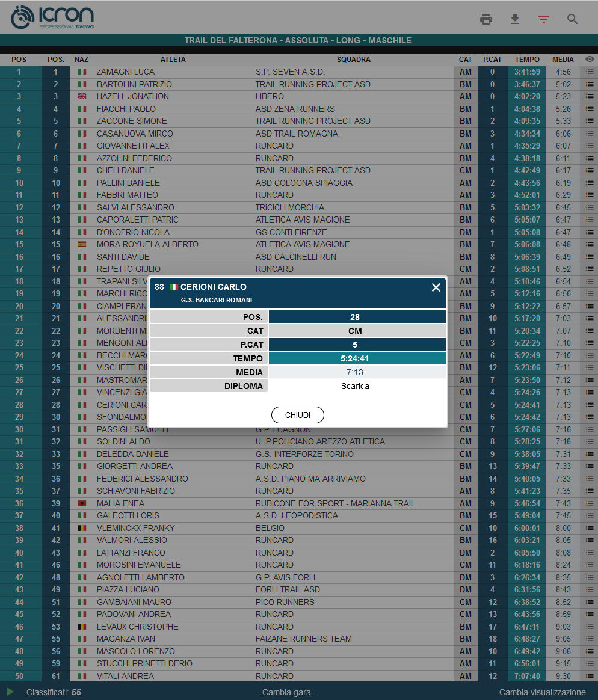598x700 pixels.
Task: Toggle the eye column visibility icon
Action: click(x=590, y=60)
